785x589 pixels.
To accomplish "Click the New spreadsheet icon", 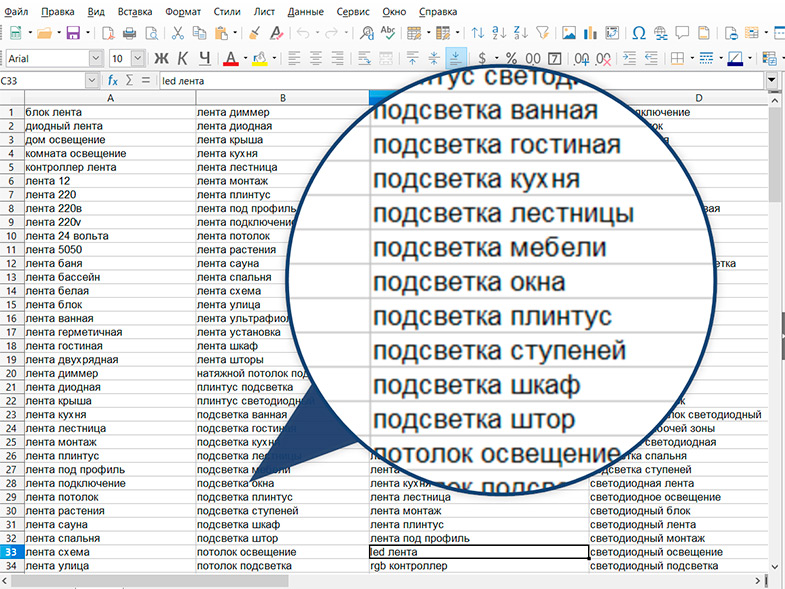I will tap(16, 34).
